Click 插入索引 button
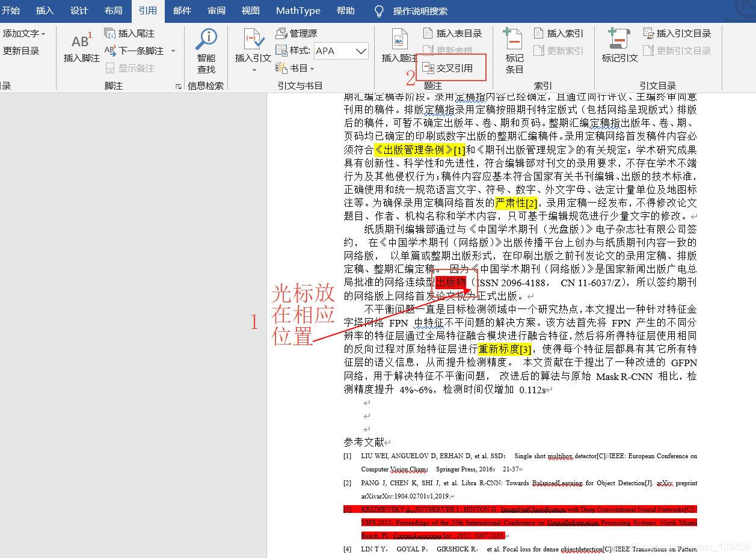756x558 pixels. pos(558,34)
